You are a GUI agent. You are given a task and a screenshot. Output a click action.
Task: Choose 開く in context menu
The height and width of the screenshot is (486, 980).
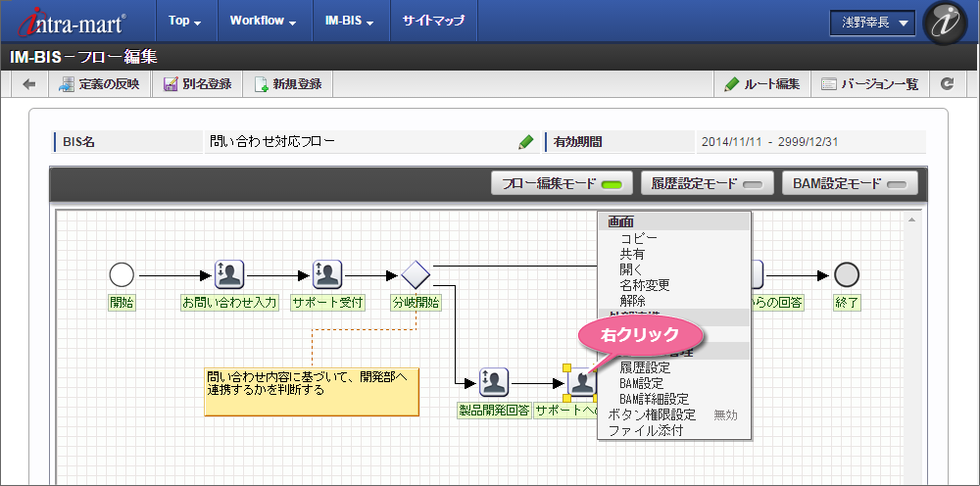[x=631, y=269]
